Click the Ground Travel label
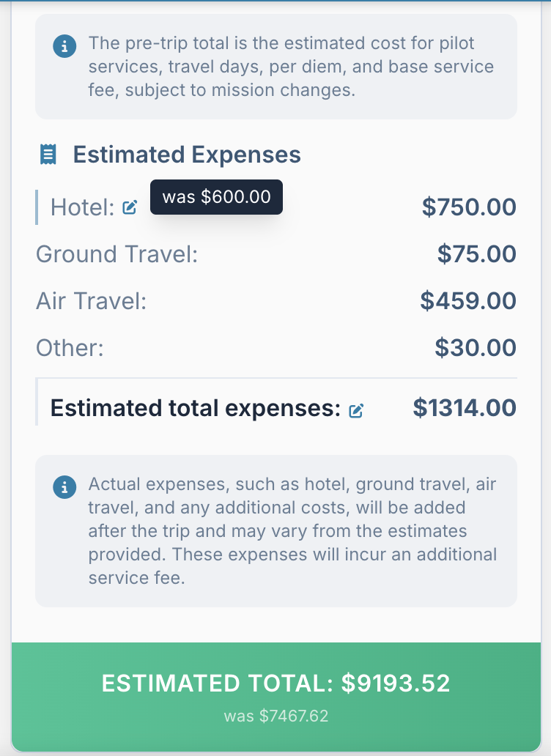The width and height of the screenshot is (551, 756). coord(117,254)
